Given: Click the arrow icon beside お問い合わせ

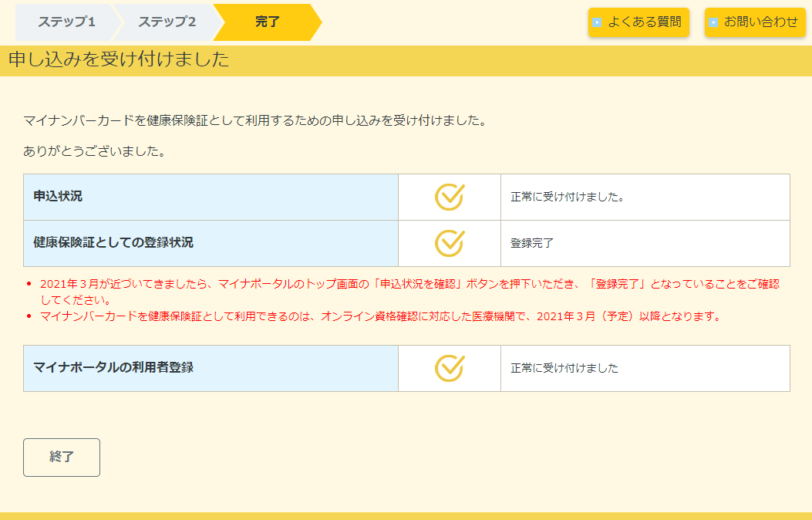Looking at the screenshot, I should [713, 22].
